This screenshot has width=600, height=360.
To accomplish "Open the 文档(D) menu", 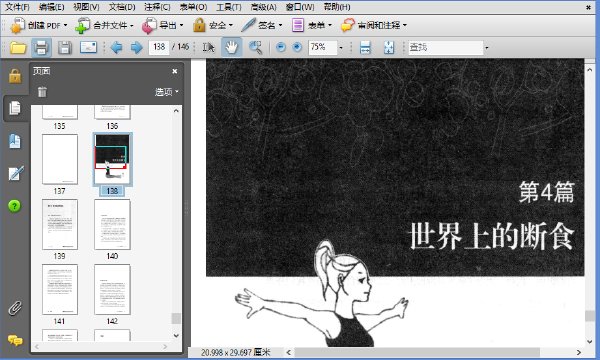I will (122, 7).
